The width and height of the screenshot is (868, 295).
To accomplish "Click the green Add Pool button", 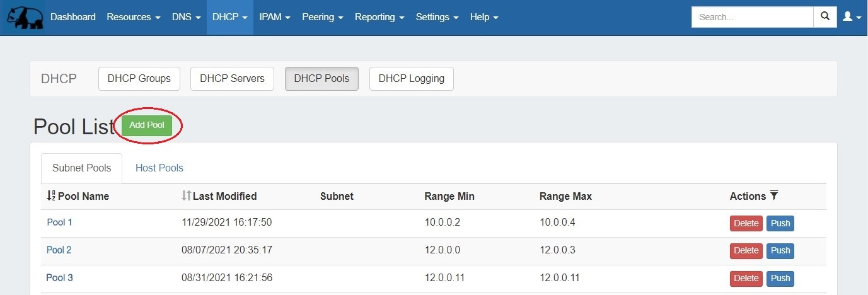I will pyautogui.click(x=147, y=125).
